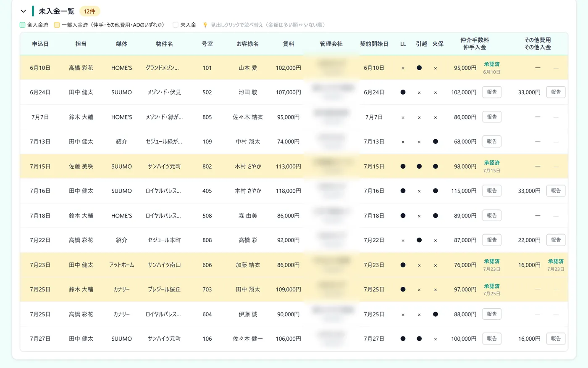Click rent amount 118,000円
588x368 pixels.
(289, 191)
